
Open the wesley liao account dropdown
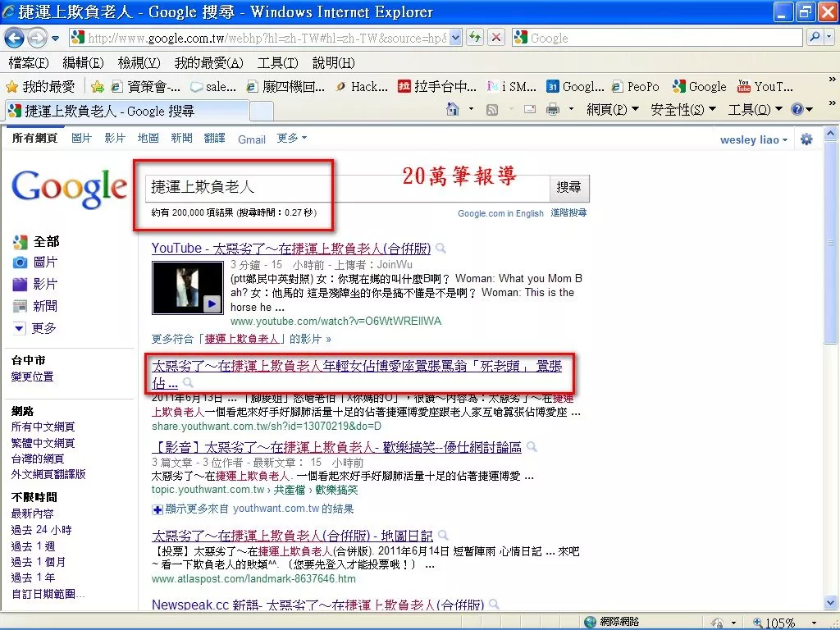[x=754, y=139]
